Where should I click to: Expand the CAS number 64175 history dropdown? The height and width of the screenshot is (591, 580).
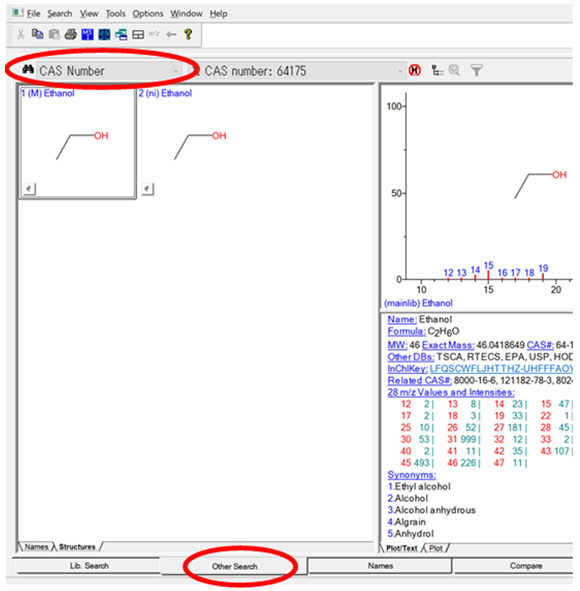(400, 71)
